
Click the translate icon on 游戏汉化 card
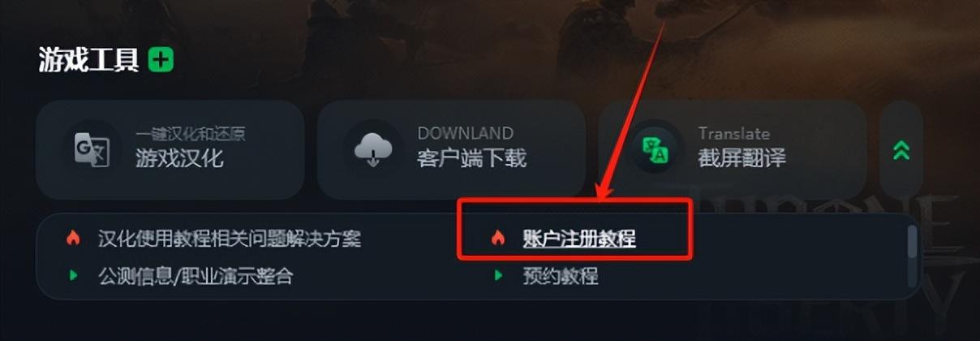pos(92,149)
